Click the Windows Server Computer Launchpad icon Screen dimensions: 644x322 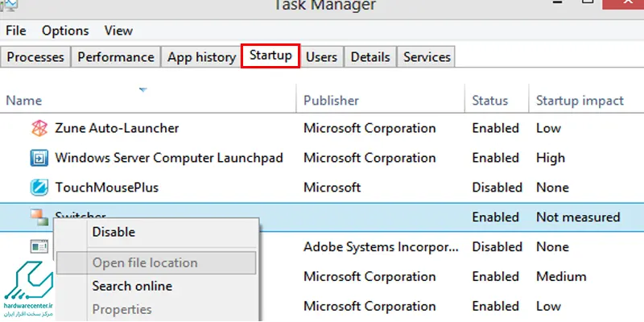tap(39, 158)
